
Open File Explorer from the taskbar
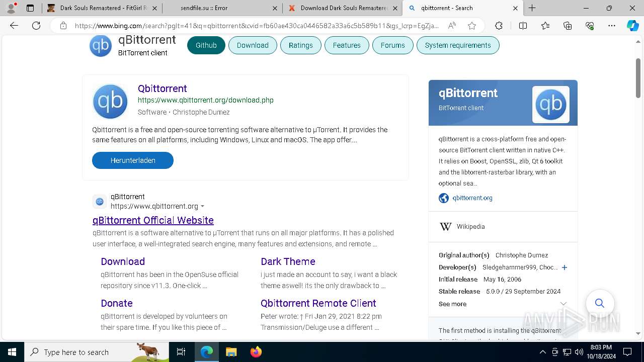tap(231, 352)
